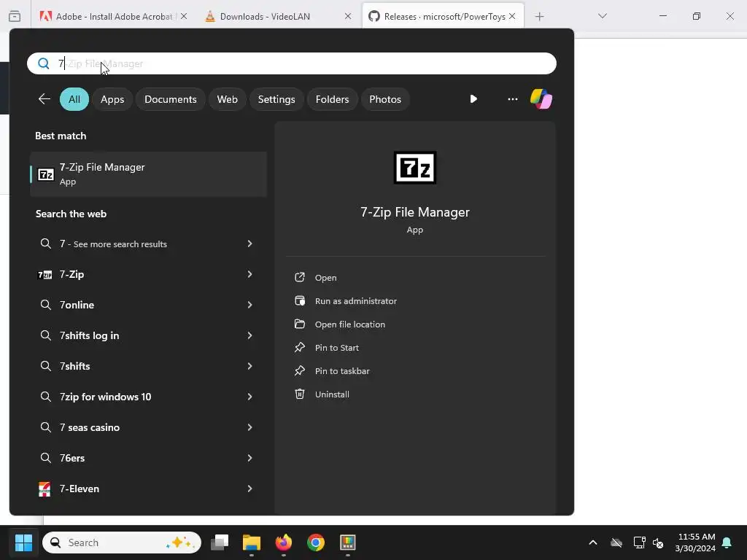Select the '7online' web suggestion
Viewport: 747px width, 560px height.
point(77,305)
